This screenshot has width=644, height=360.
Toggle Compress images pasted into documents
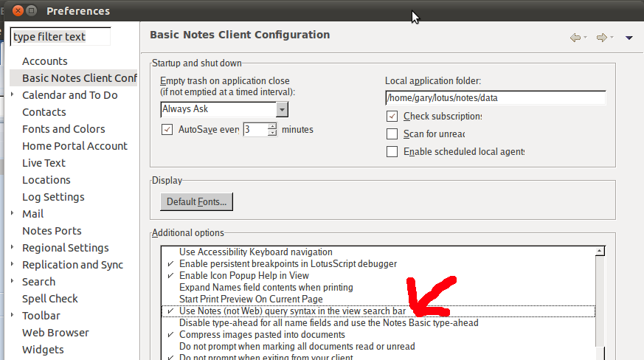[x=262, y=335]
